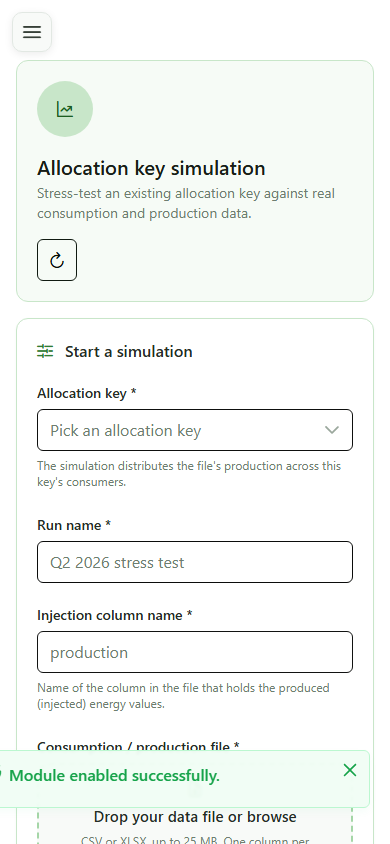Open the Pick an allocation key dropdown

195,430
